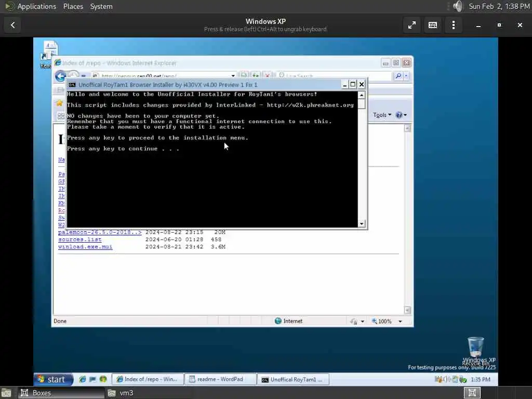This screenshot has width=532, height=399.
Task: Open the IE address bar dropdown arrow
Action: tap(233, 76)
